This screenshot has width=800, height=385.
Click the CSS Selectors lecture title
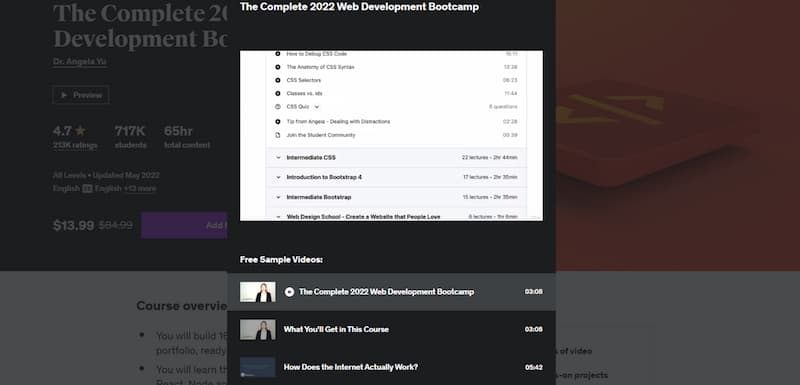[x=304, y=80]
